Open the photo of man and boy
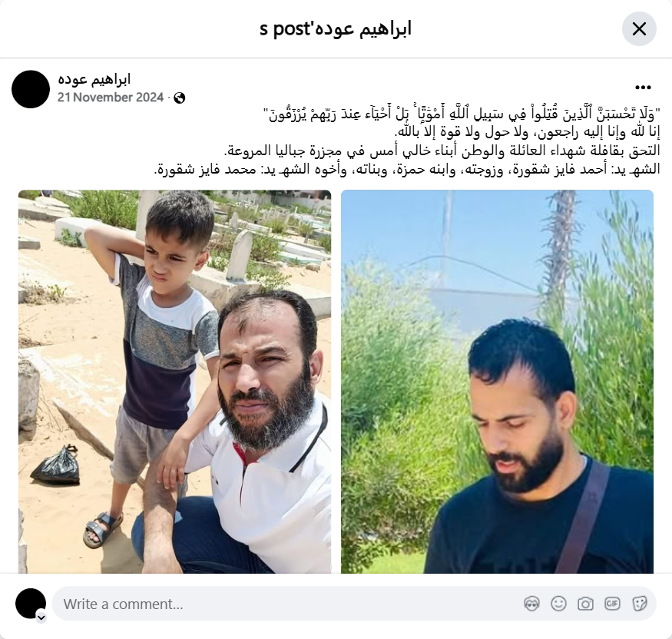Image resolution: width=672 pixels, height=639 pixels. pyautogui.click(x=174, y=382)
